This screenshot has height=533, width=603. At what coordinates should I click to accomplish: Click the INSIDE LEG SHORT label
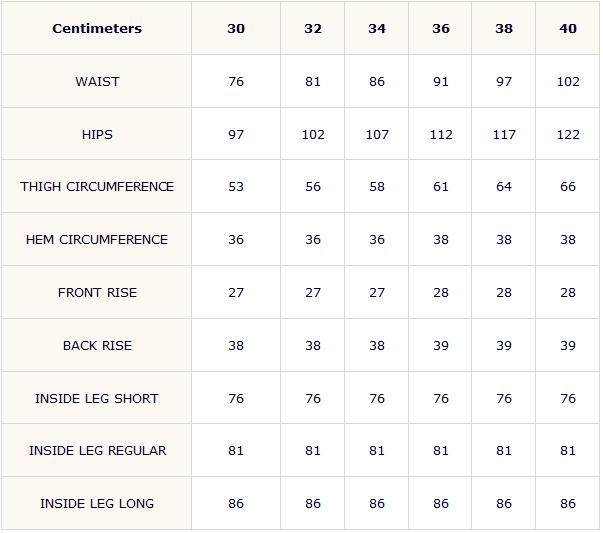(x=97, y=398)
